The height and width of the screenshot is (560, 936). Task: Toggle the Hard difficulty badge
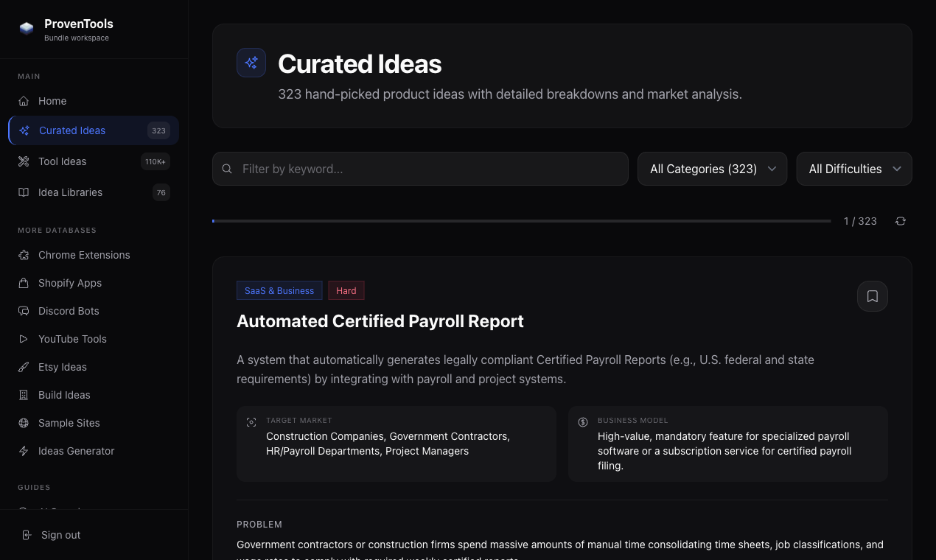point(346,290)
